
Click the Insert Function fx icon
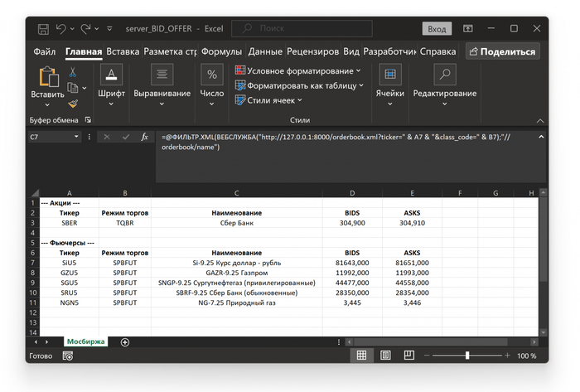144,137
